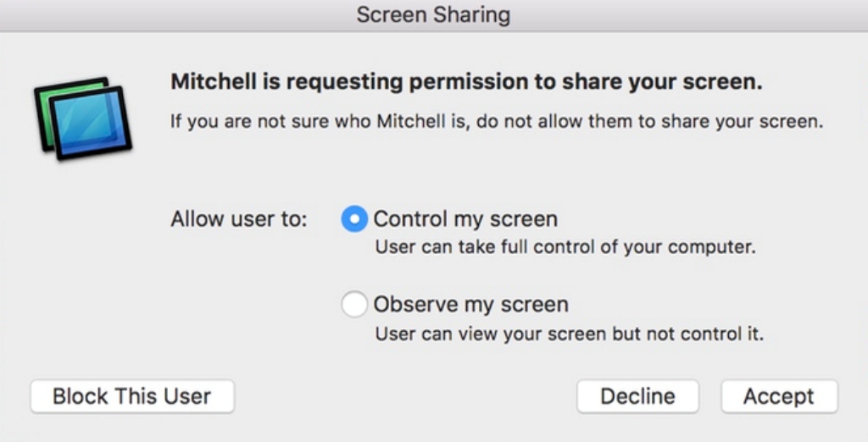Viewport: 868px width, 442px height.
Task: Click "User can take full control" description
Action: 565,246
